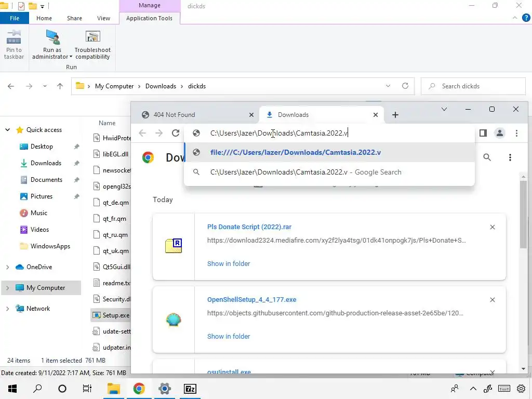Click My Computer in breadcrumb path
The height and width of the screenshot is (399, 532).
coord(114,86)
